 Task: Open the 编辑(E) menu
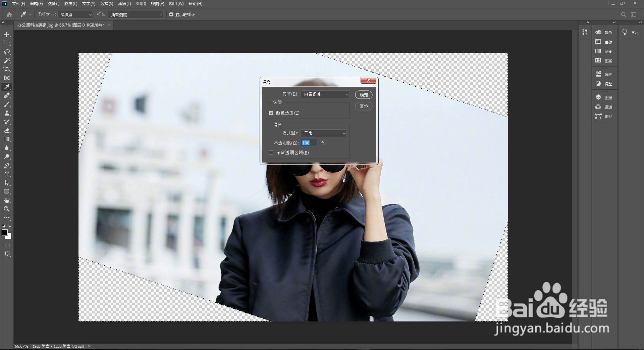36,4
